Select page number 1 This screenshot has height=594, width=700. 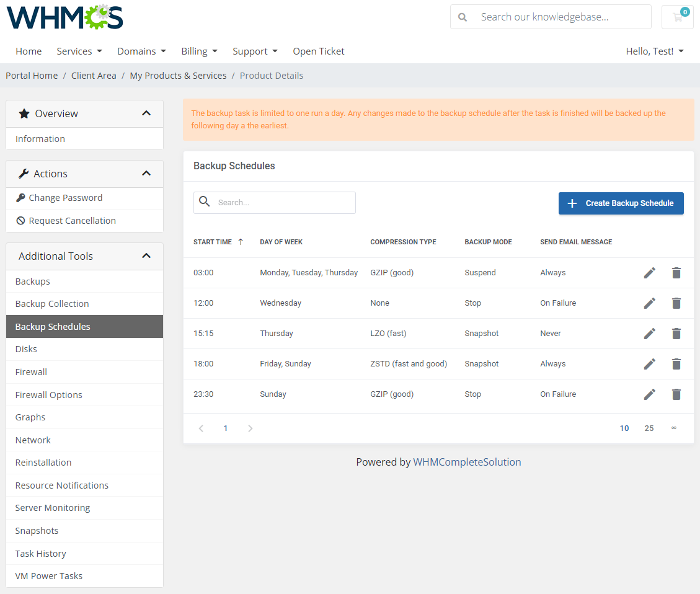tap(226, 428)
